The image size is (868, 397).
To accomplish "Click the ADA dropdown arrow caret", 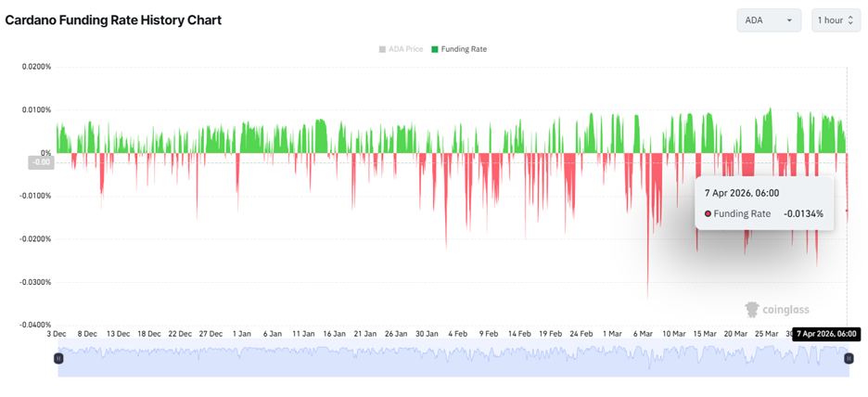I will (789, 20).
